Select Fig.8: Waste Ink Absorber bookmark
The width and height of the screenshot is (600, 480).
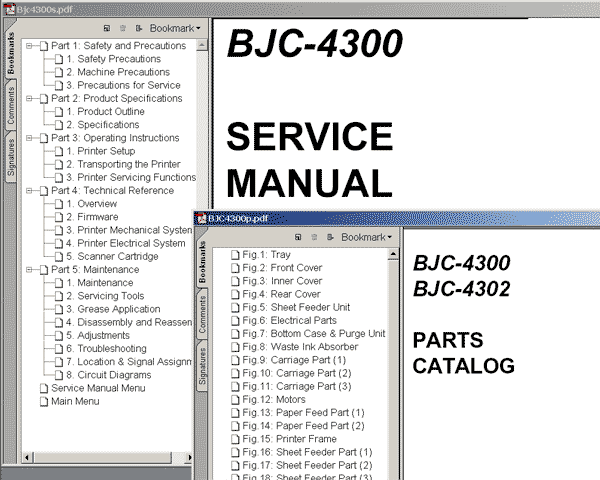coord(300,347)
